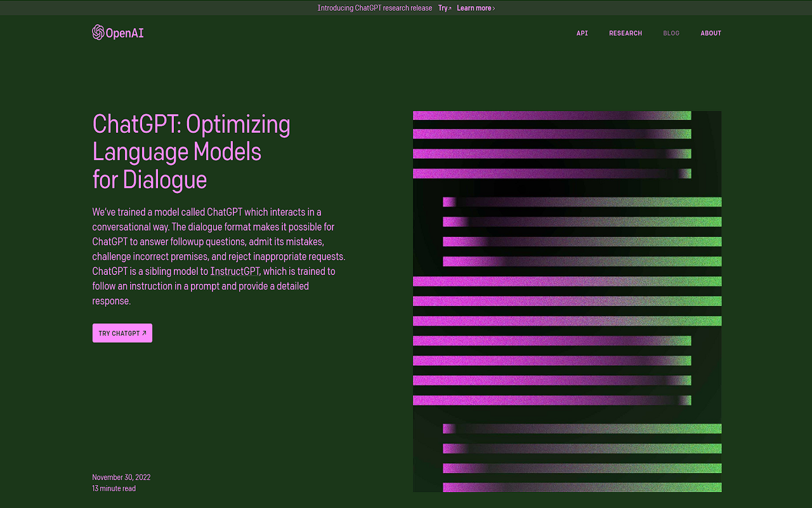
Task: Click the Try ChatGPT button
Action: point(122,333)
